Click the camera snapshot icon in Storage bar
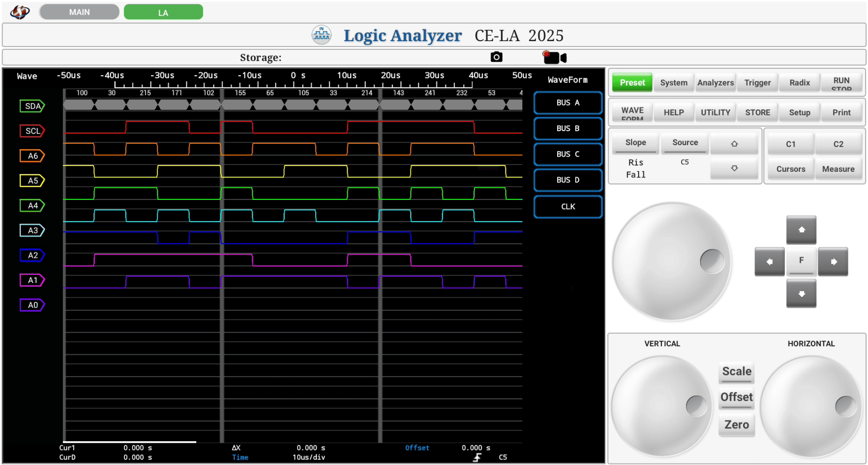 pyautogui.click(x=497, y=57)
